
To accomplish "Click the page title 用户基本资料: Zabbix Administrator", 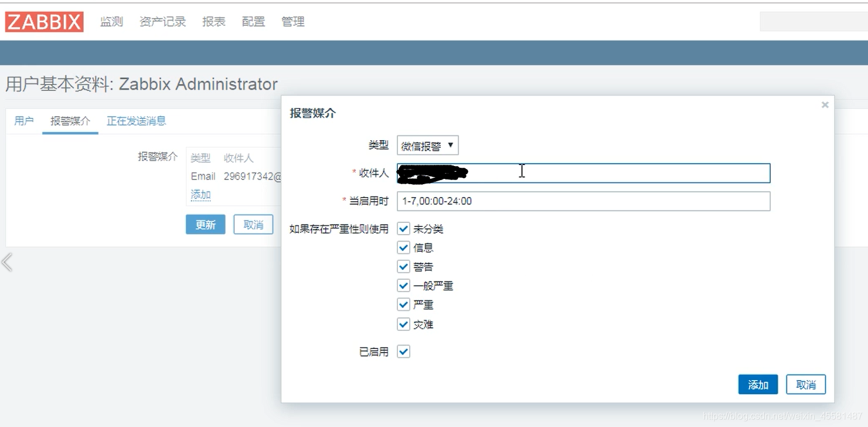I will tap(141, 84).
